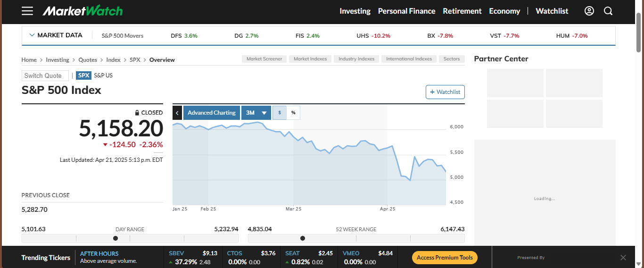Click the Industry Indexes tab

(356, 59)
